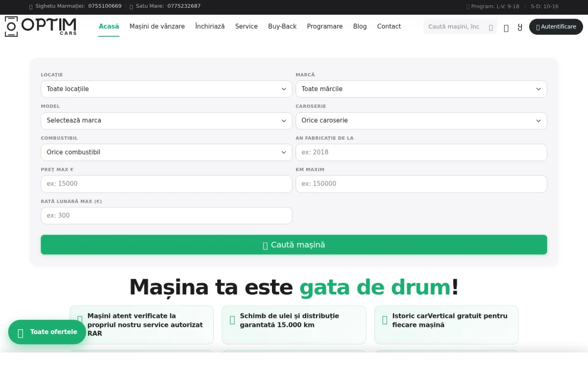Select the Acasă menu item
588x388 pixels.
(x=109, y=26)
